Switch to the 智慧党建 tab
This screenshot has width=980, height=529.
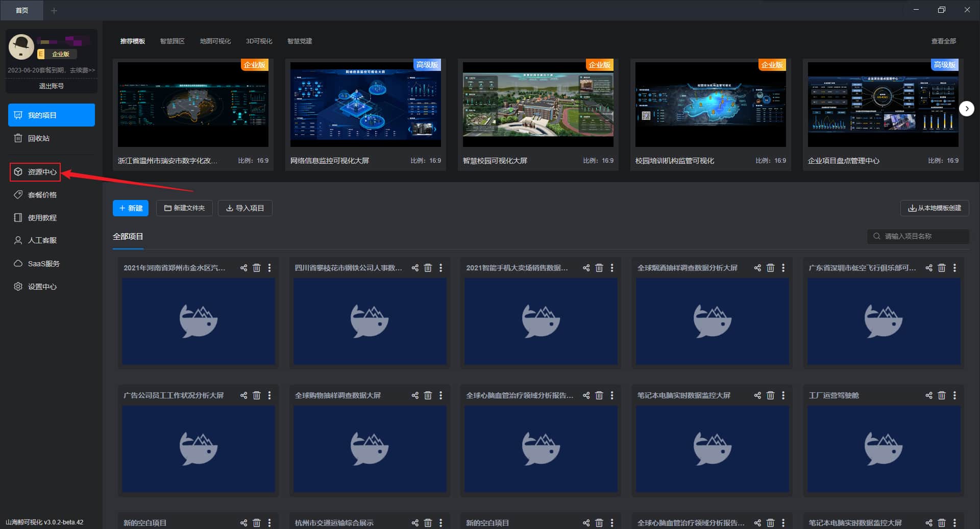pos(300,41)
